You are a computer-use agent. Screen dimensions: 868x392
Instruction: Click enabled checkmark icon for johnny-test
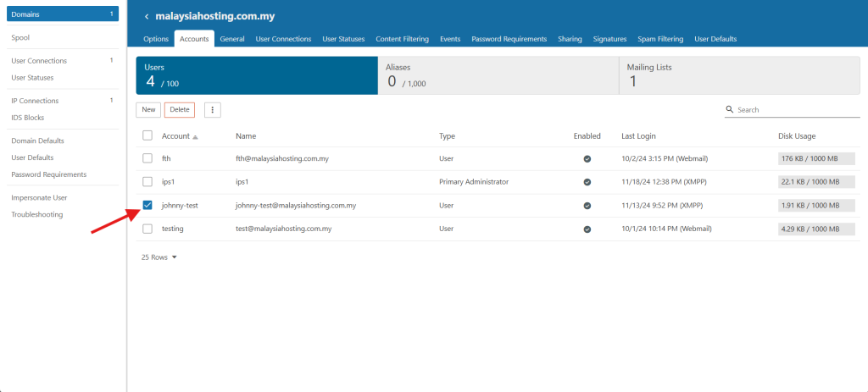click(x=587, y=206)
